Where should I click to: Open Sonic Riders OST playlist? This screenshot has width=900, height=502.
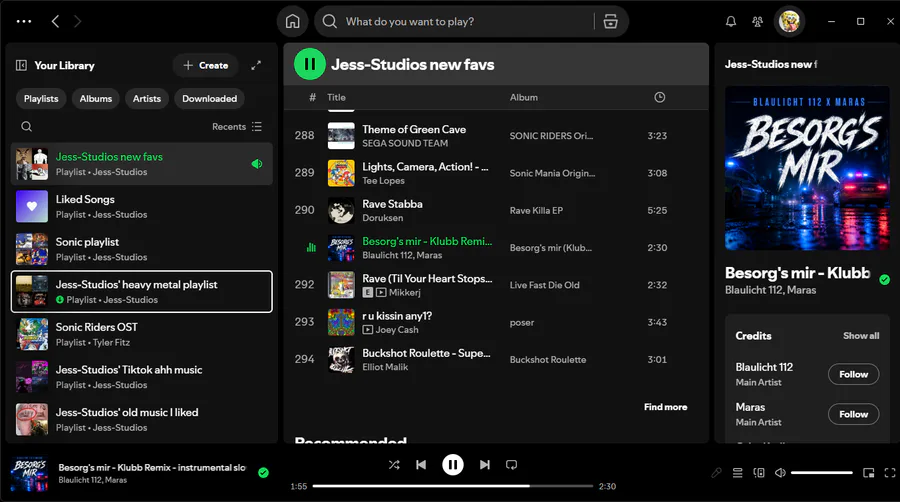pos(142,334)
